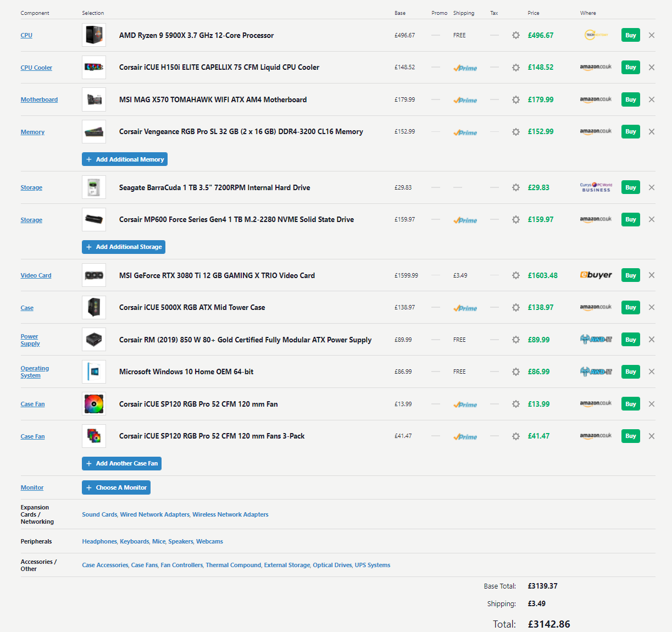This screenshot has width=672, height=632.
Task: Buy the Ryzen 9 5900X processor
Action: [631, 35]
